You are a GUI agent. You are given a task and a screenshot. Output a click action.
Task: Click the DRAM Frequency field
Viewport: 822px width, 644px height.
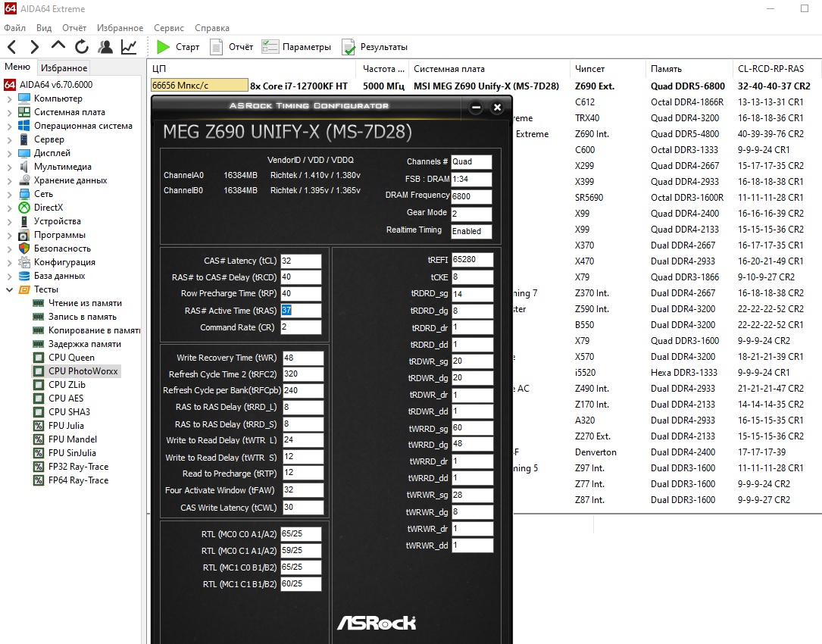(x=471, y=197)
